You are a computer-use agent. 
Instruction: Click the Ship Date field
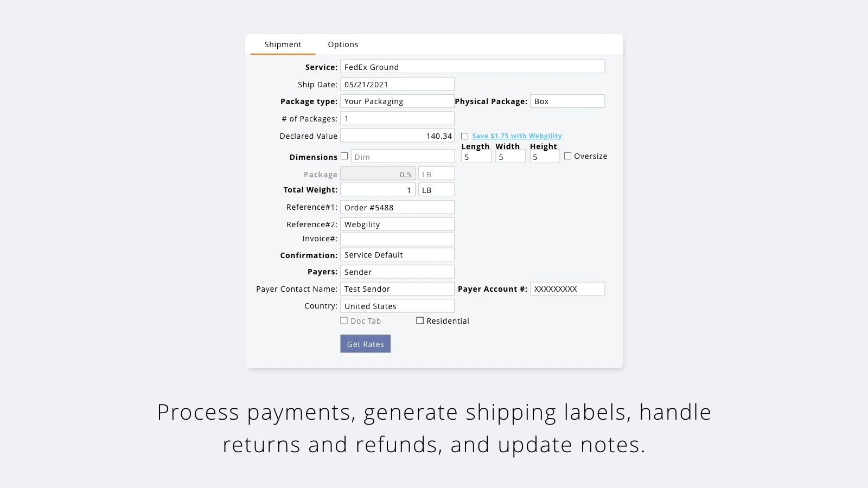click(397, 84)
